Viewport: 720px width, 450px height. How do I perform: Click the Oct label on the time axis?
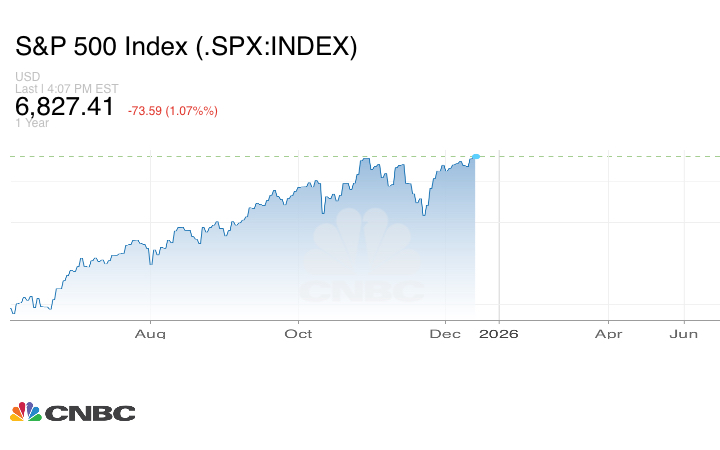(x=298, y=334)
